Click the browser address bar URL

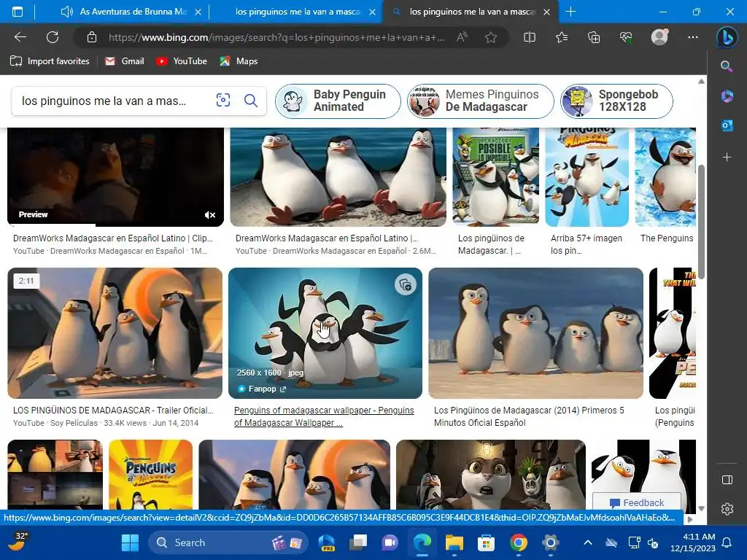[x=276, y=37]
